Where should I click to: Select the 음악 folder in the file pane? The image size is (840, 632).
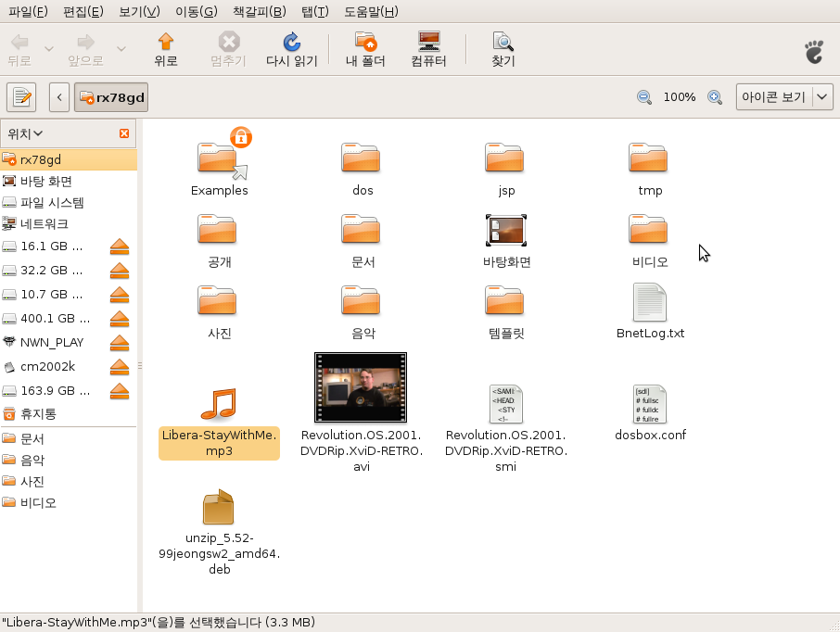(x=361, y=300)
